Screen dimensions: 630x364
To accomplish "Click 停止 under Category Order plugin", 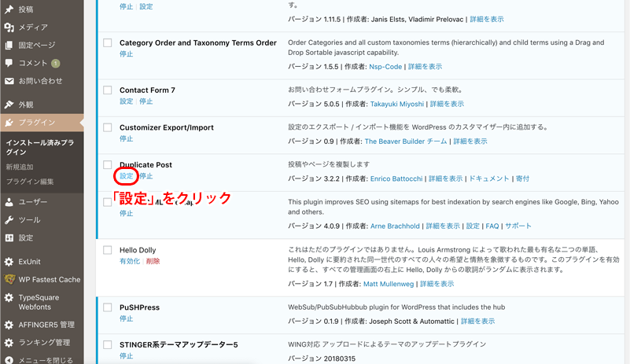I will [126, 53].
